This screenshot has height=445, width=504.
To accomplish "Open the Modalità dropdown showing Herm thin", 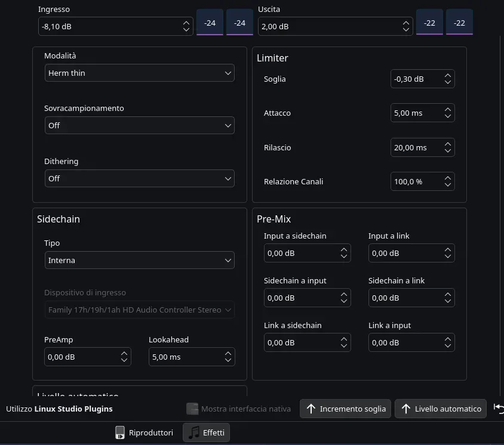I will 140,73.
